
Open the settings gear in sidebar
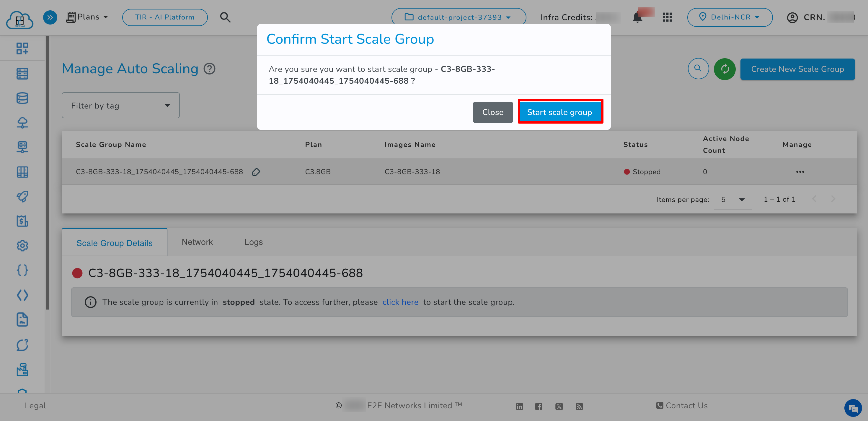22,246
